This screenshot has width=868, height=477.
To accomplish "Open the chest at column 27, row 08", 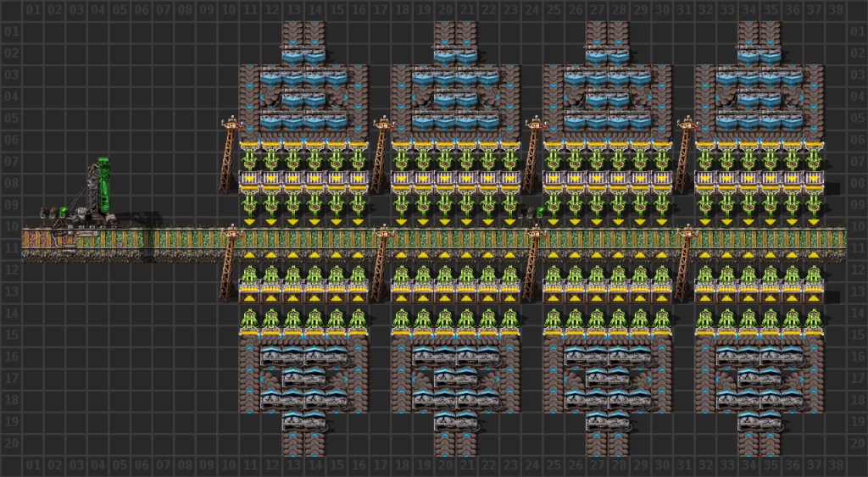I will point(597,180).
